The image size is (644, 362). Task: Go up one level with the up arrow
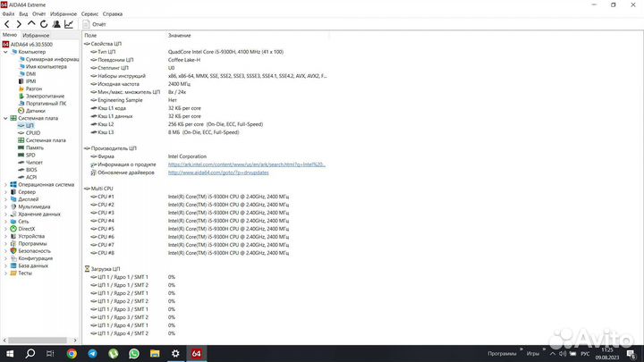[x=31, y=24]
